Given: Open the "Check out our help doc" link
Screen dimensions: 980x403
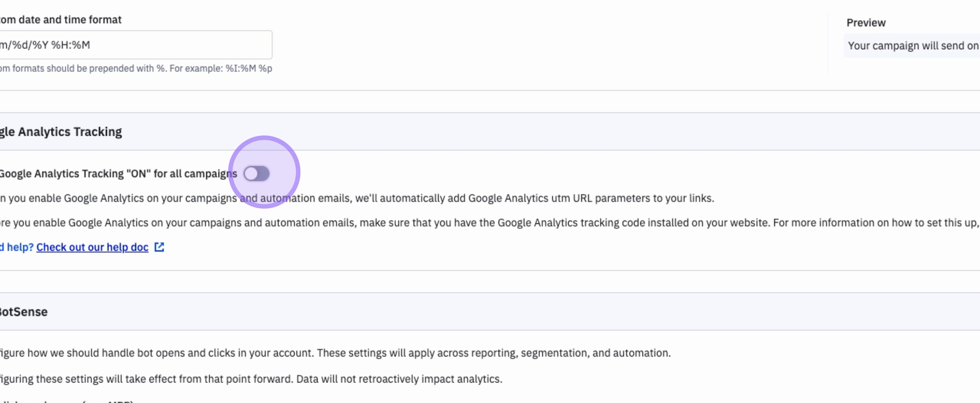Looking at the screenshot, I should coord(92,247).
